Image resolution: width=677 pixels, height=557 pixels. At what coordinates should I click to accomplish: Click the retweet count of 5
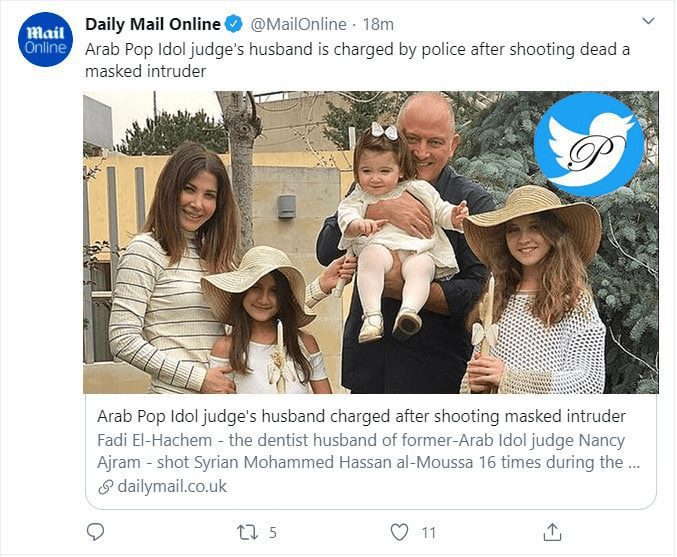[273, 532]
